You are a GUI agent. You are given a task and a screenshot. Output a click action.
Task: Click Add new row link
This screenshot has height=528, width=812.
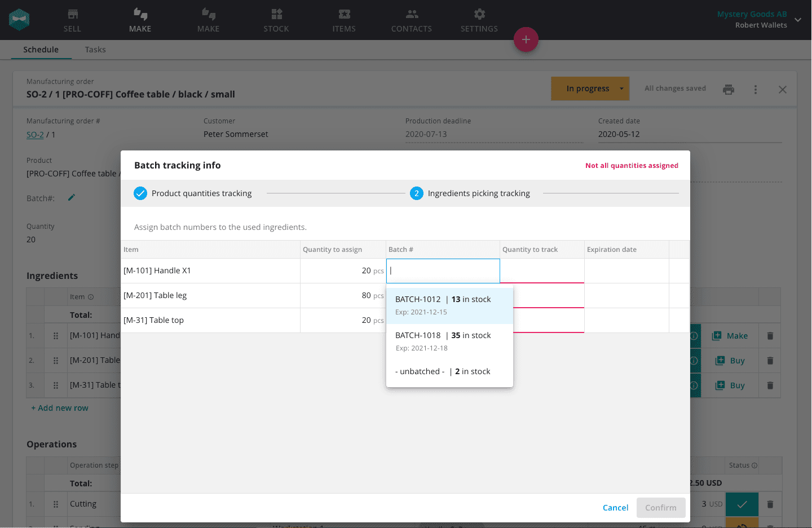[x=60, y=408]
